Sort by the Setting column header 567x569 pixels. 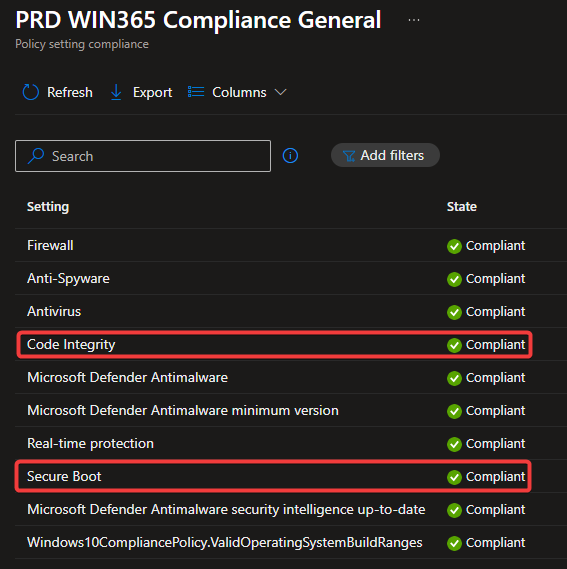[48, 206]
